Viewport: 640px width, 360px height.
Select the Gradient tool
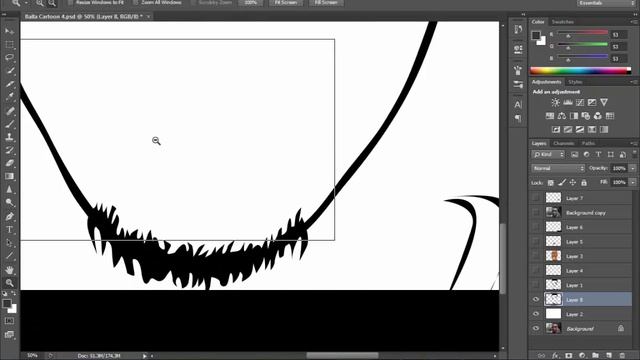9,176
